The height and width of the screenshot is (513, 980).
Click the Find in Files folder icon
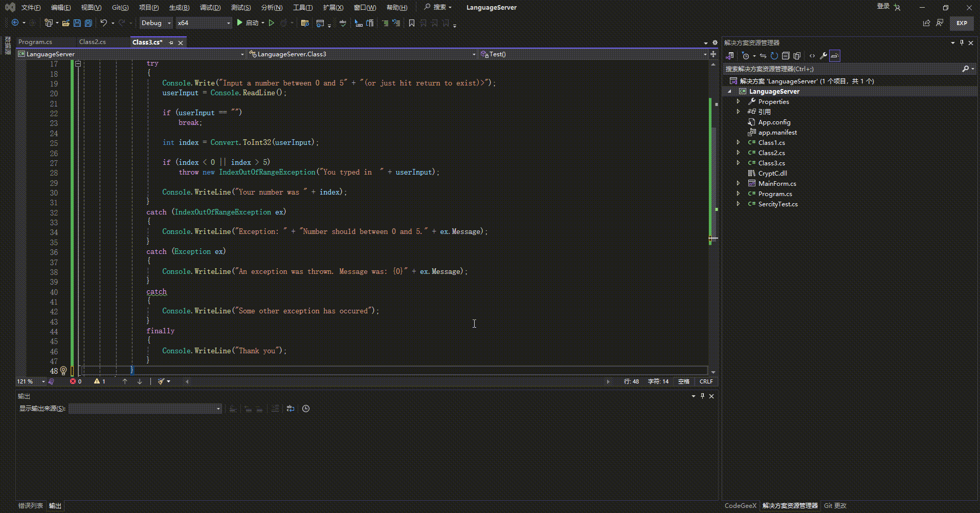[x=305, y=23]
